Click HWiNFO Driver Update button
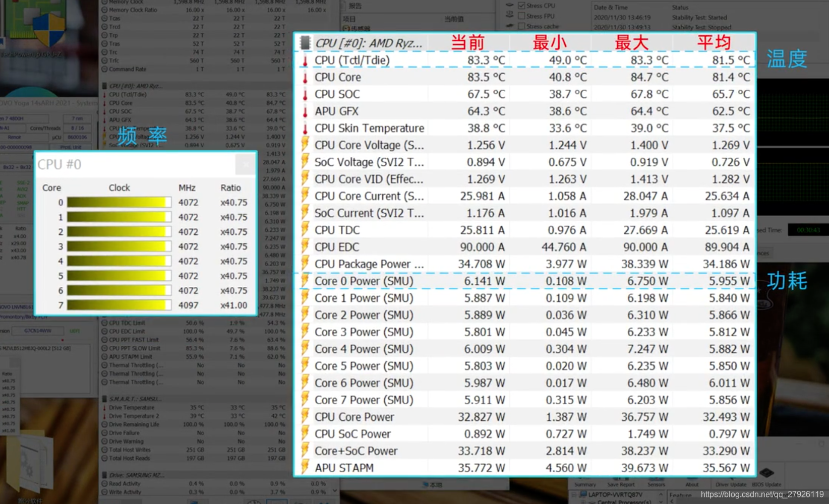This screenshot has width=829, height=504. click(x=731, y=484)
